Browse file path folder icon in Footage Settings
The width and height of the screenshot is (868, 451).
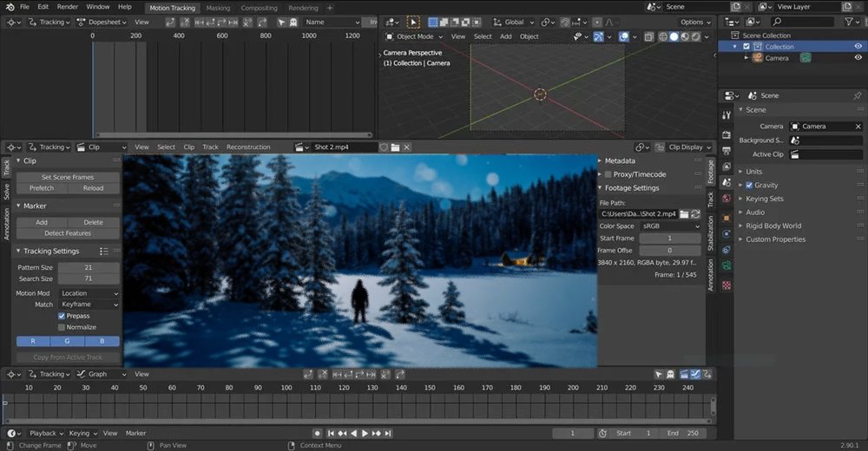(x=684, y=213)
